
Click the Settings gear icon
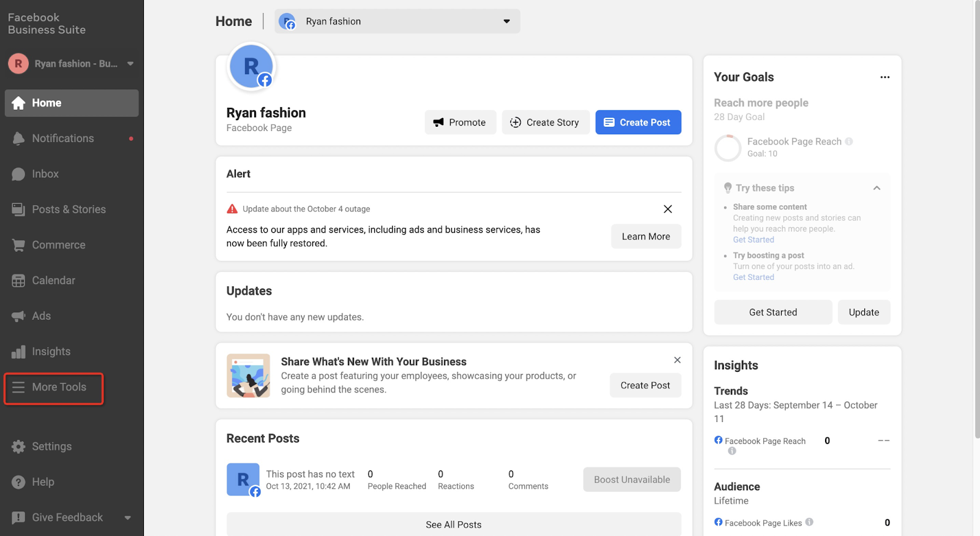18,447
